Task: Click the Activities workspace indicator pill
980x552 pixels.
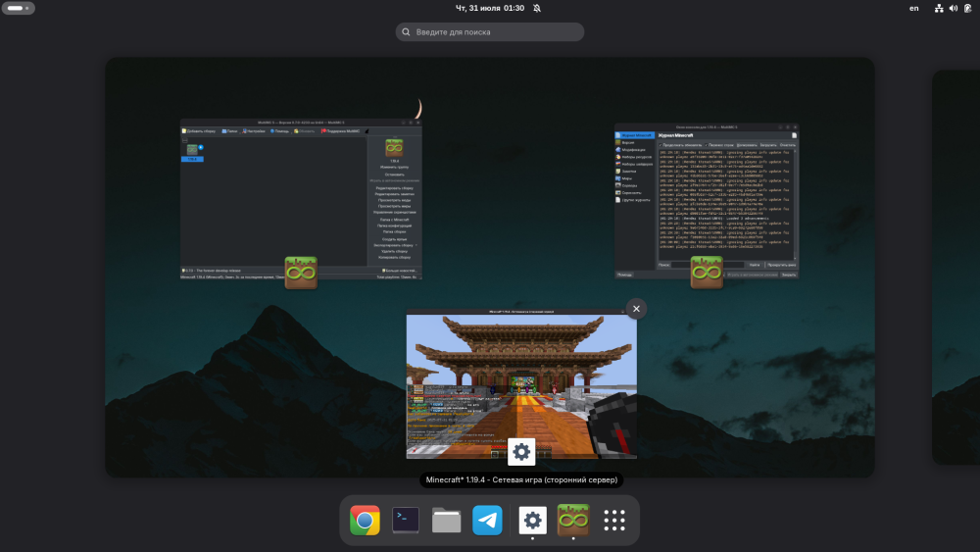Action: [18, 8]
